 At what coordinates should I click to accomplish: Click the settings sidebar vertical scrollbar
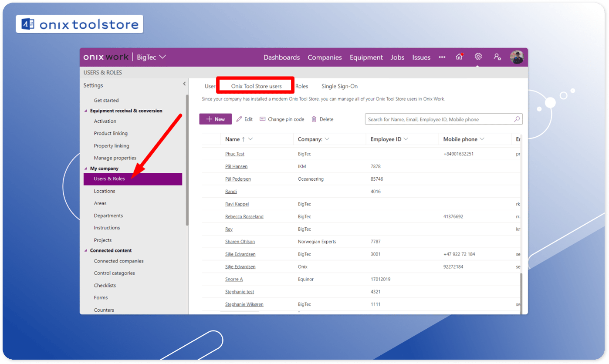pyautogui.click(x=187, y=160)
